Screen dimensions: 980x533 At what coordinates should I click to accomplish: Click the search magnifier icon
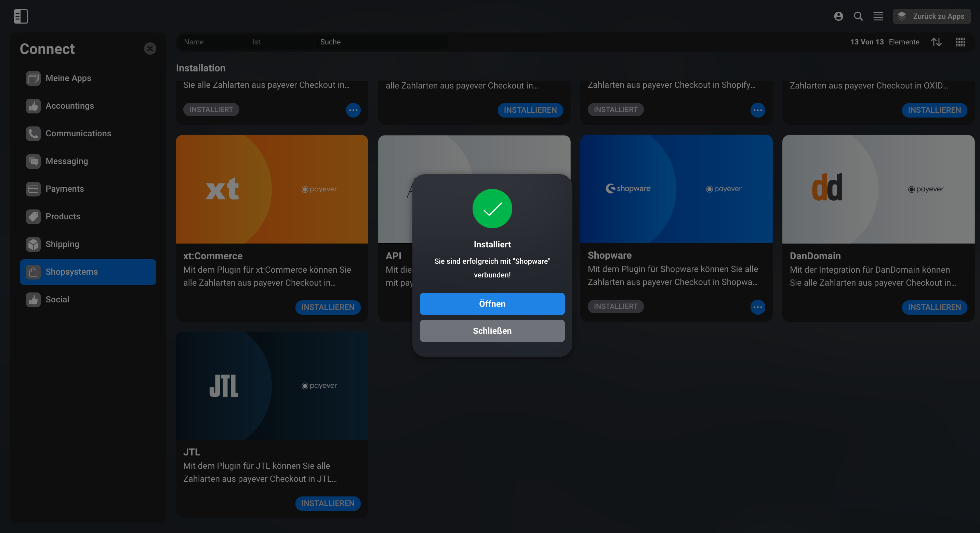(858, 16)
